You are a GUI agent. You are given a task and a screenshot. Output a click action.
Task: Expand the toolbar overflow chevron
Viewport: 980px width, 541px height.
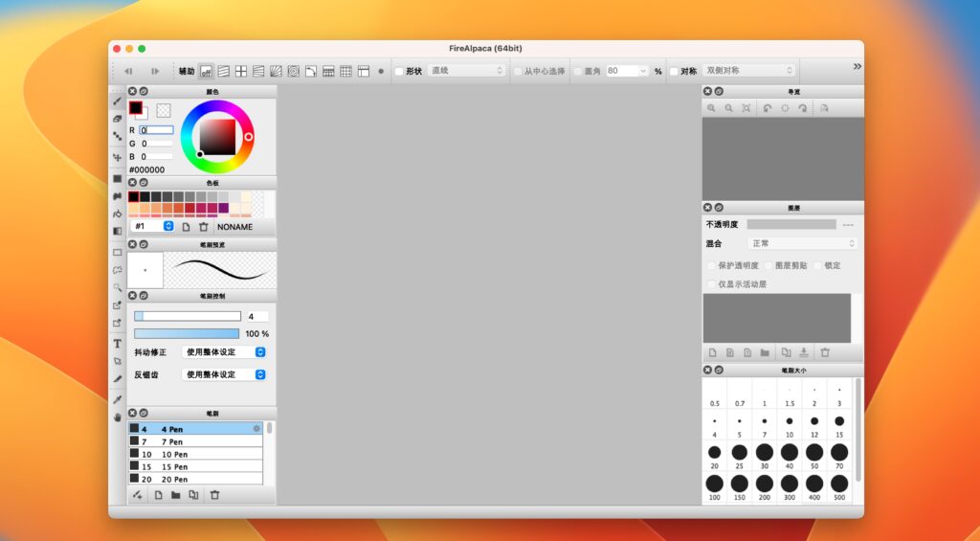(x=857, y=66)
